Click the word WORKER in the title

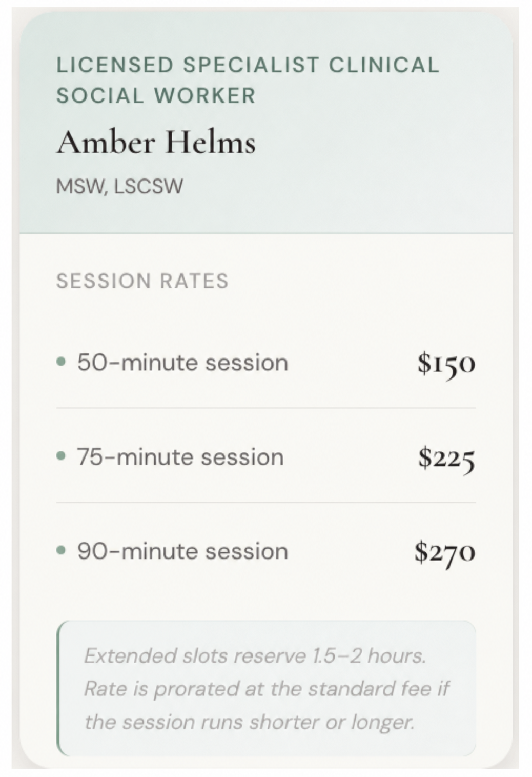[205, 96]
